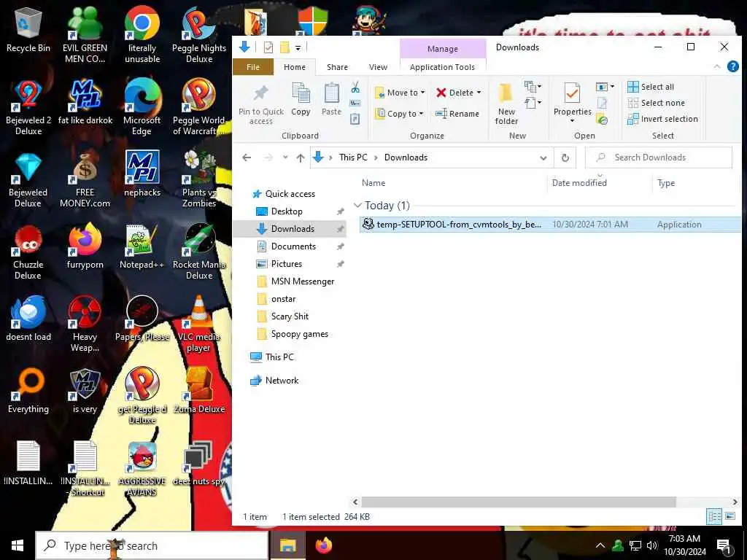Click the Thunderbird icon labeled doesnt load
Screen dimensions: 747x560
(x=28, y=319)
